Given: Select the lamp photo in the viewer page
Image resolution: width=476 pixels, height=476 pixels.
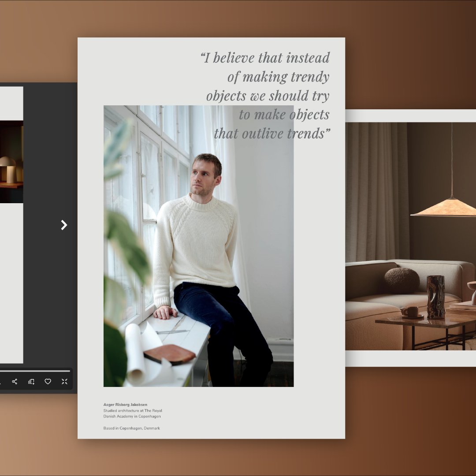Looking at the screenshot, I should coord(11,162).
